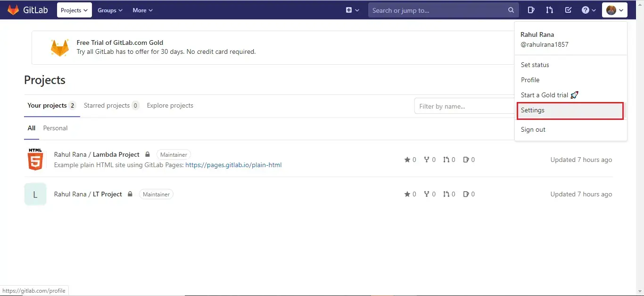This screenshot has width=644, height=296.
Task: Open the pages.gitlab.io/plain-html link
Action: [233, 165]
